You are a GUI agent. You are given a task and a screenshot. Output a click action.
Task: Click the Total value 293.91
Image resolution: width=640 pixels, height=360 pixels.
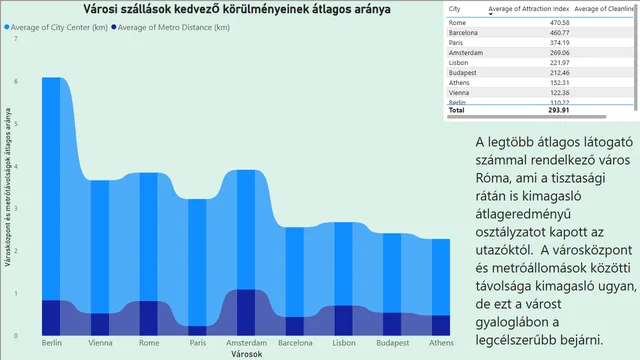tap(559, 110)
